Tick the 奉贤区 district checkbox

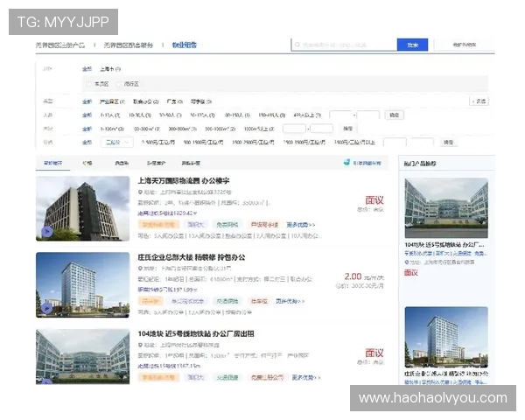(88, 84)
